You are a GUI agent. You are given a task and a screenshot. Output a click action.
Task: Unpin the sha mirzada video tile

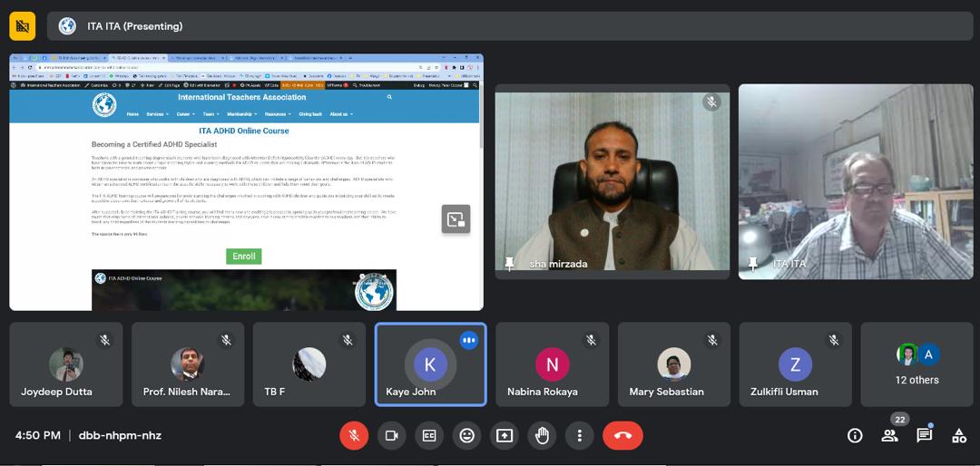(509, 264)
